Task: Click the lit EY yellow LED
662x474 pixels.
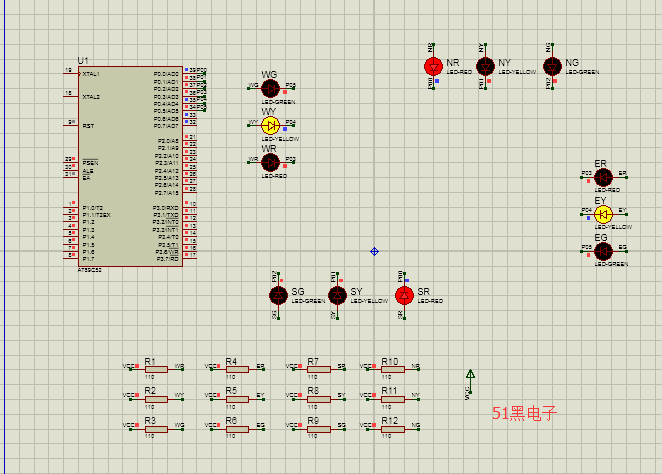Action: coord(602,214)
